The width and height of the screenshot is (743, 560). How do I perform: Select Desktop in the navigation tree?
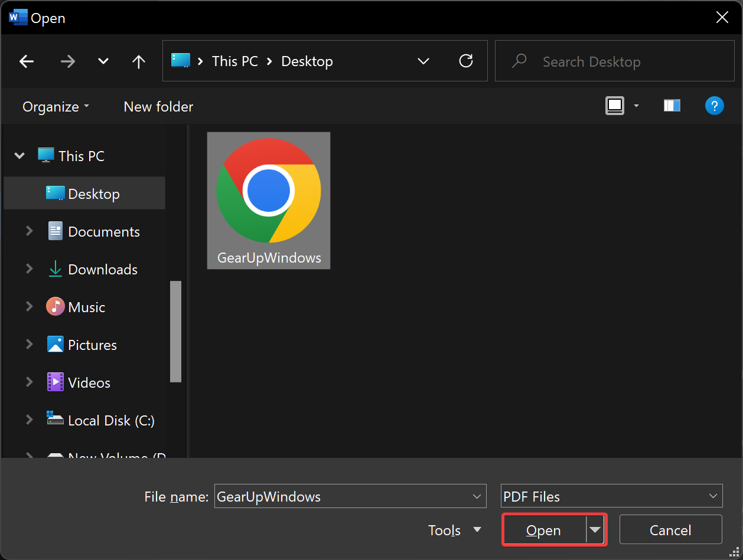[84, 194]
